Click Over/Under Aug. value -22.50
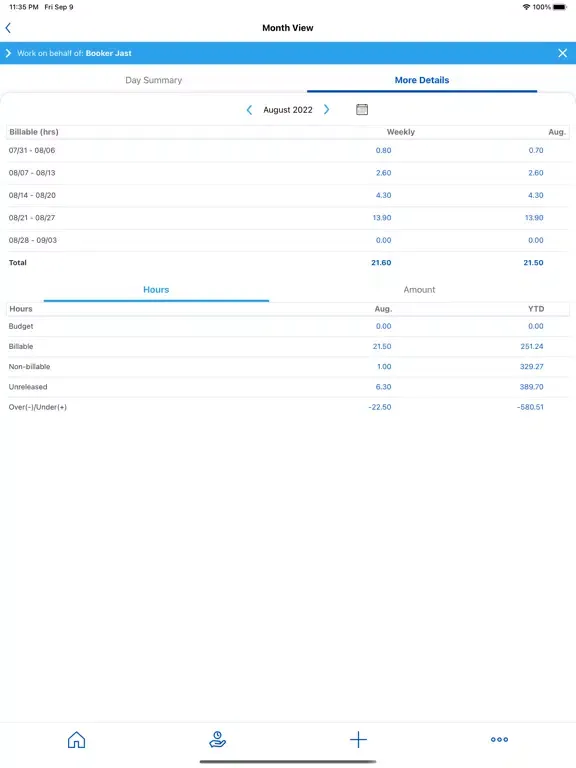 pos(380,407)
